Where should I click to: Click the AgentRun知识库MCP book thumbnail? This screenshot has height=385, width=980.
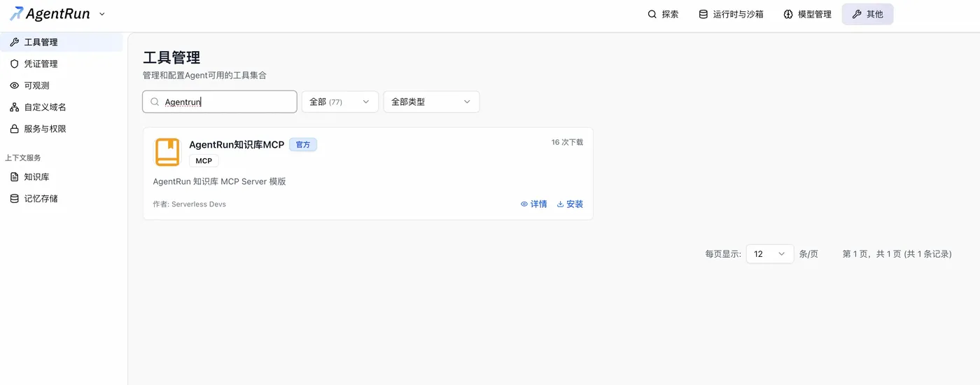tap(168, 152)
